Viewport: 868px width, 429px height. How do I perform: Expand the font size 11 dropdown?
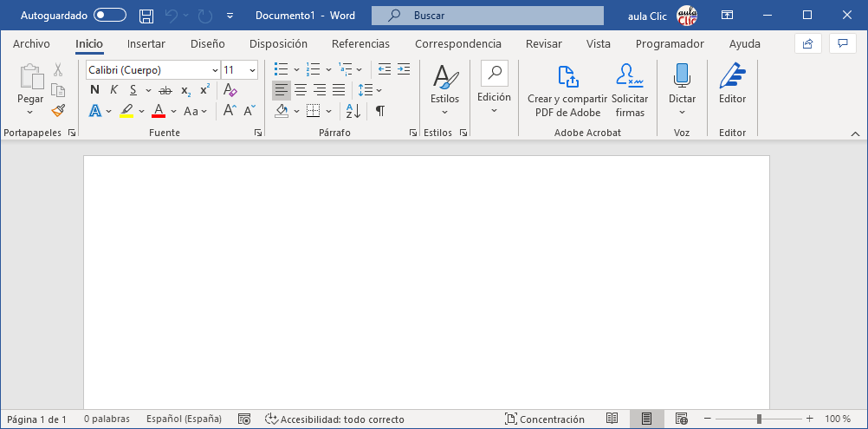[252, 70]
